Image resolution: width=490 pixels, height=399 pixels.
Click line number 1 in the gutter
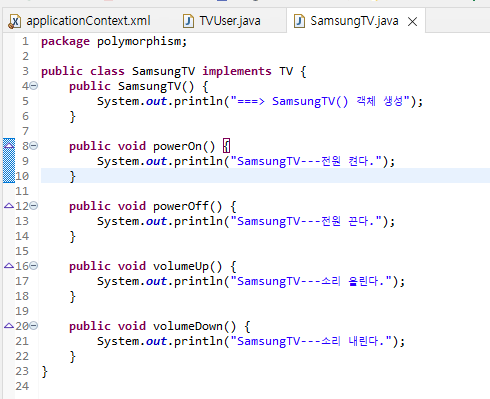coord(25,41)
